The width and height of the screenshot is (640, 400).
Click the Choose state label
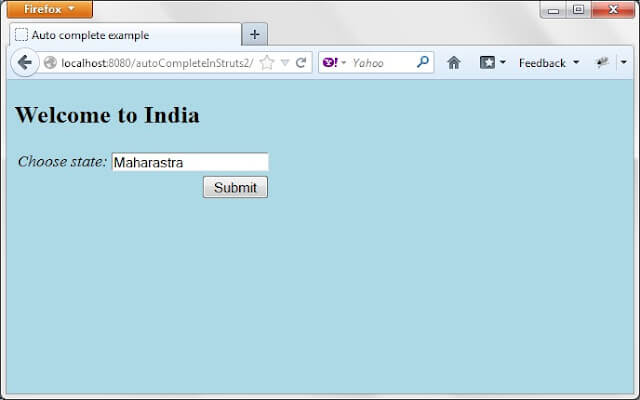62,162
